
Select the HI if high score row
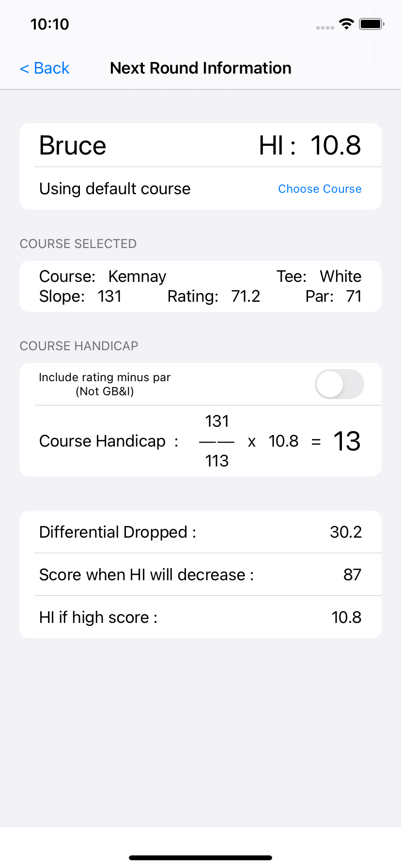coord(200,617)
